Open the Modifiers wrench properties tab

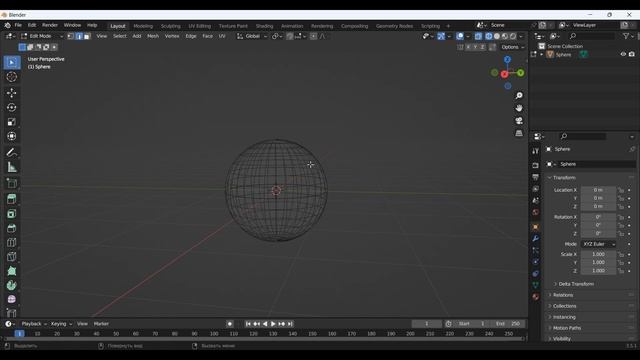pos(536,238)
